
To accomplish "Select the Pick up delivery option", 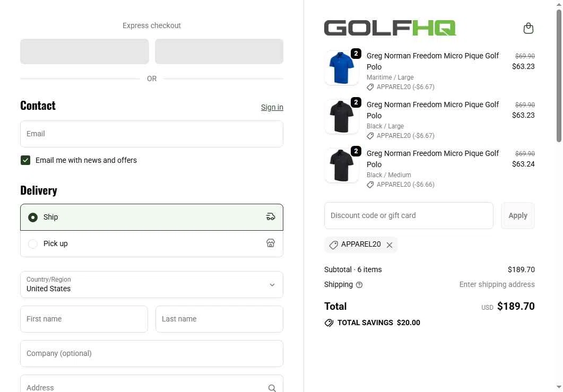I will click(x=152, y=244).
